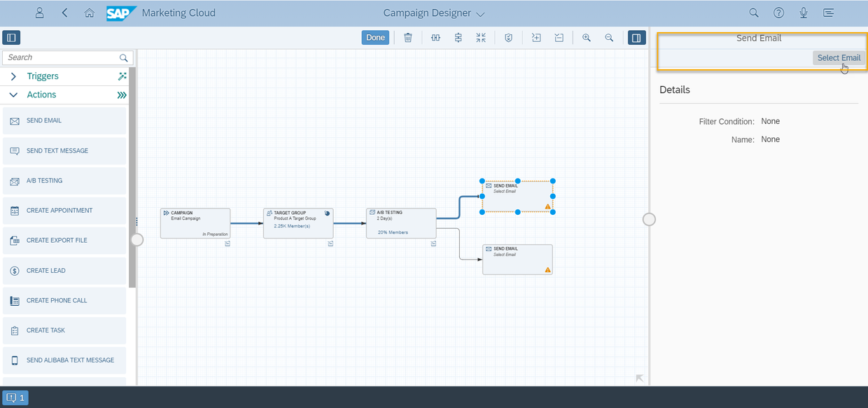Open the help question mark icon

point(778,13)
